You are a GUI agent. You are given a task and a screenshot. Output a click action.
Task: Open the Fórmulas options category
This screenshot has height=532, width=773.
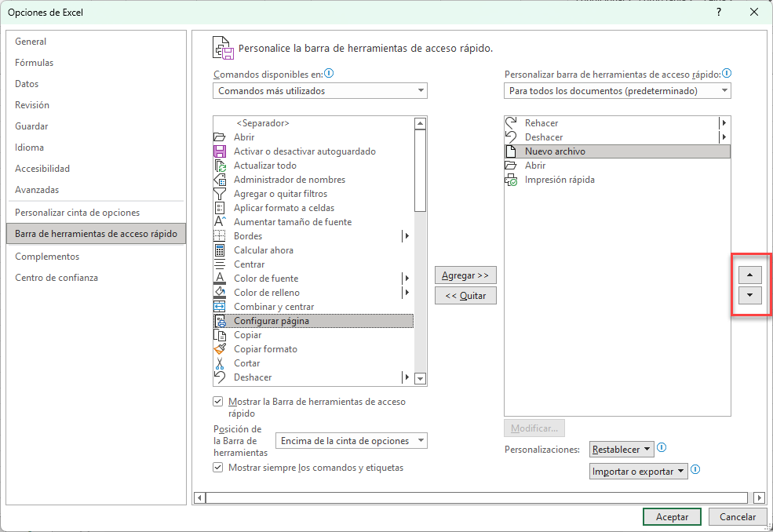[96, 63]
